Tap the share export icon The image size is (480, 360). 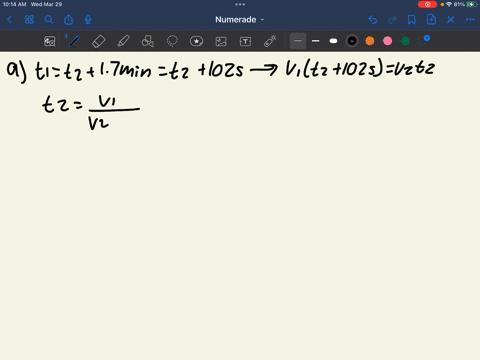coord(68,20)
